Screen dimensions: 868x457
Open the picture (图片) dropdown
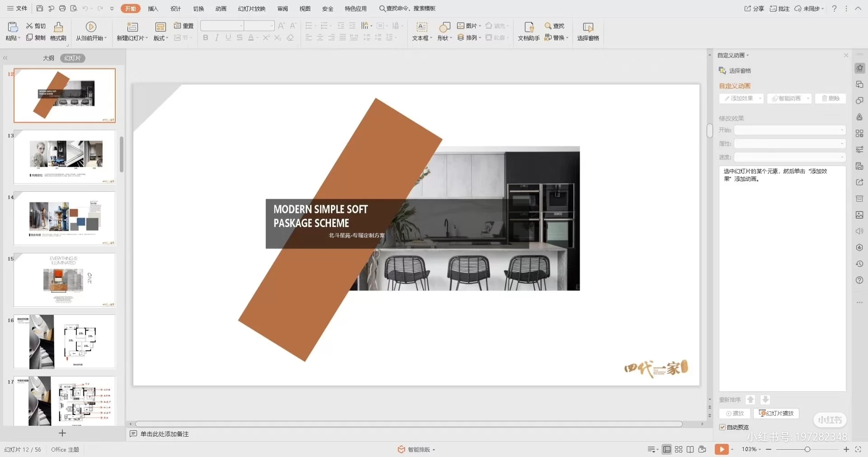469,26
